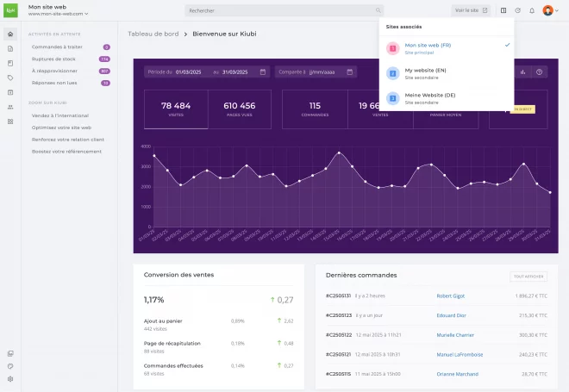Viewport: 569px width, 392px height.
Task: Open customer Manuel LaFromboise
Action: click(460, 355)
